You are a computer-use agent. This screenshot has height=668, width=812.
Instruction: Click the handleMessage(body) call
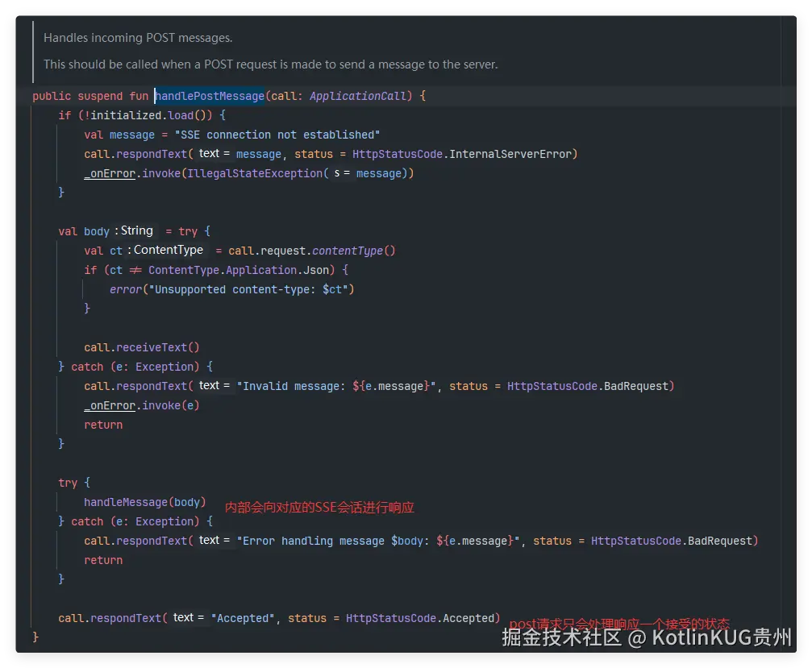point(144,502)
